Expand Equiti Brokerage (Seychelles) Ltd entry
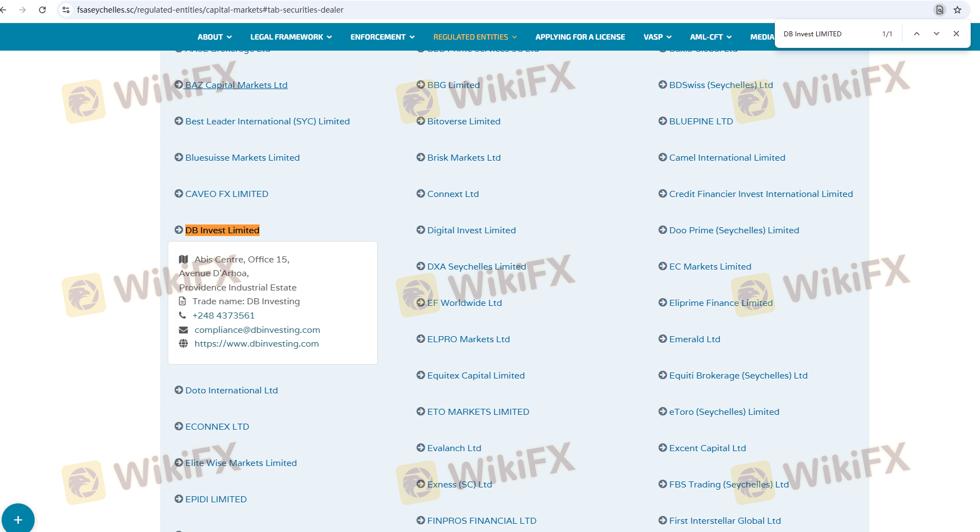980x532 pixels. point(739,375)
